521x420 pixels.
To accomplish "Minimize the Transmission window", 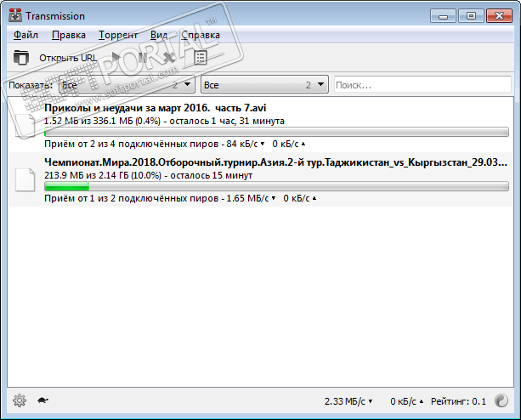I will tap(443, 16).
